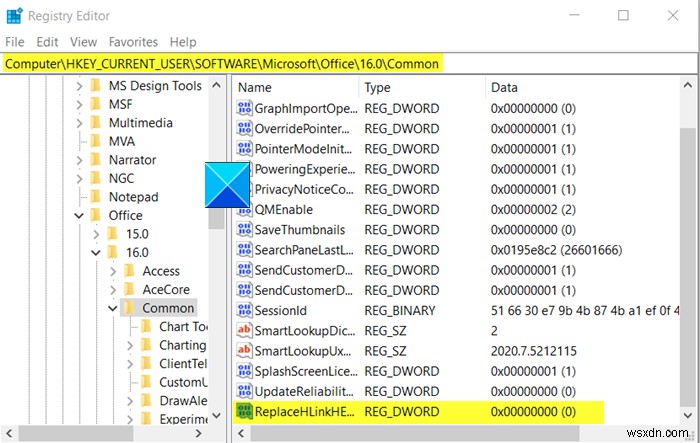
Task: Select the Office folder icon
Action: 95,215
